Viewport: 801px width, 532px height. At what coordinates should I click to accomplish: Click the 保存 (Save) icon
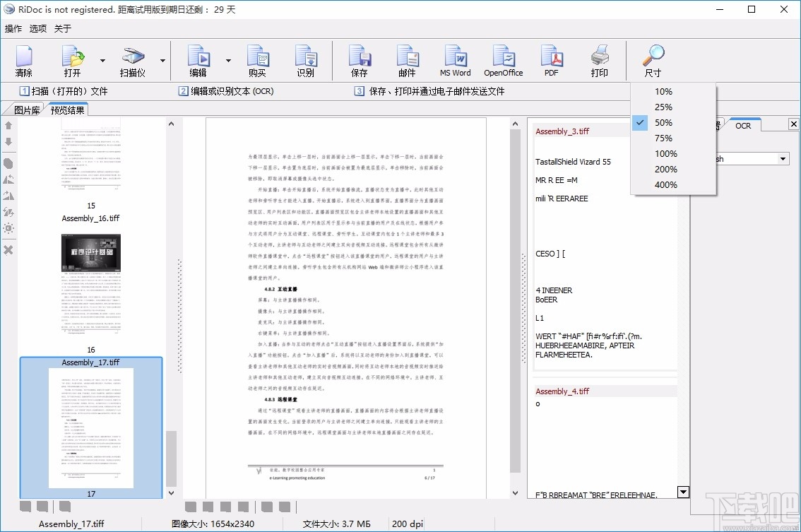tap(359, 61)
